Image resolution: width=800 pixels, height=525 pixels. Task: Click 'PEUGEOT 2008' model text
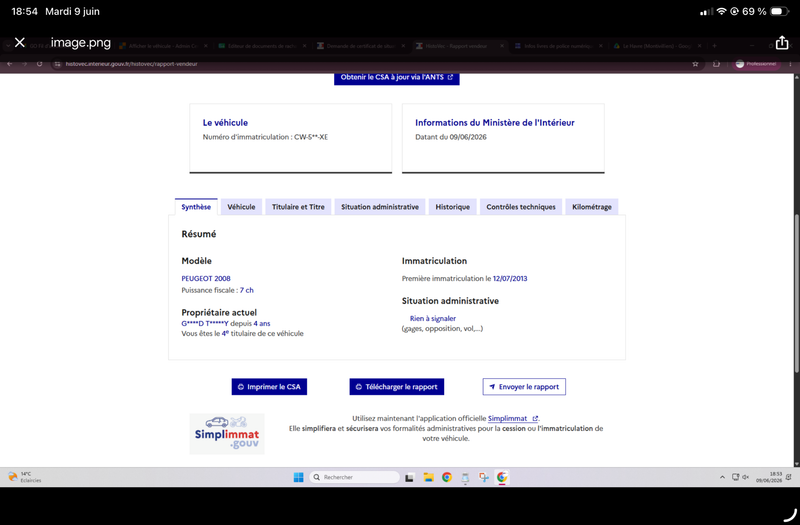pyautogui.click(x=206, y=279)
